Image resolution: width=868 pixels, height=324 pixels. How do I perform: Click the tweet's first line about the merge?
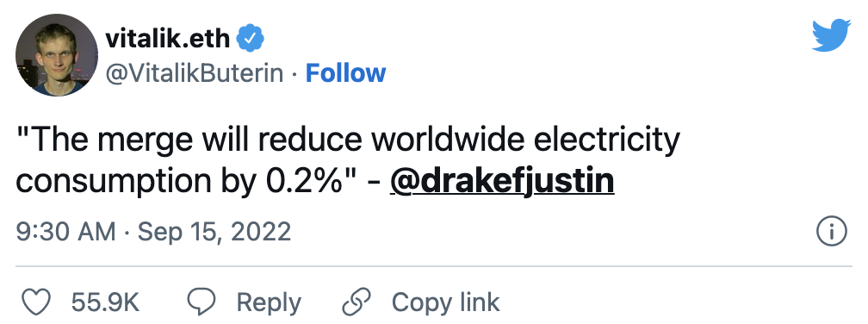pos(348,140)
